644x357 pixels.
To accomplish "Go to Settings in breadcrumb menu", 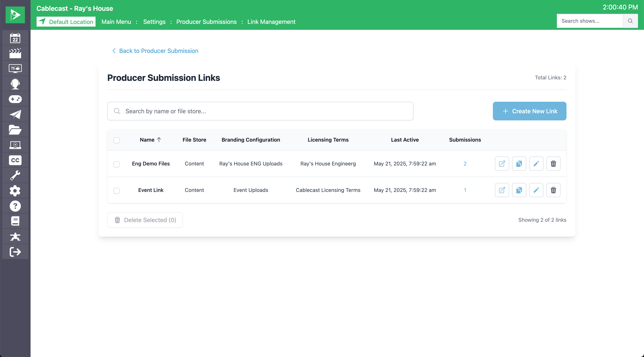I will click(x=154, y=22).
